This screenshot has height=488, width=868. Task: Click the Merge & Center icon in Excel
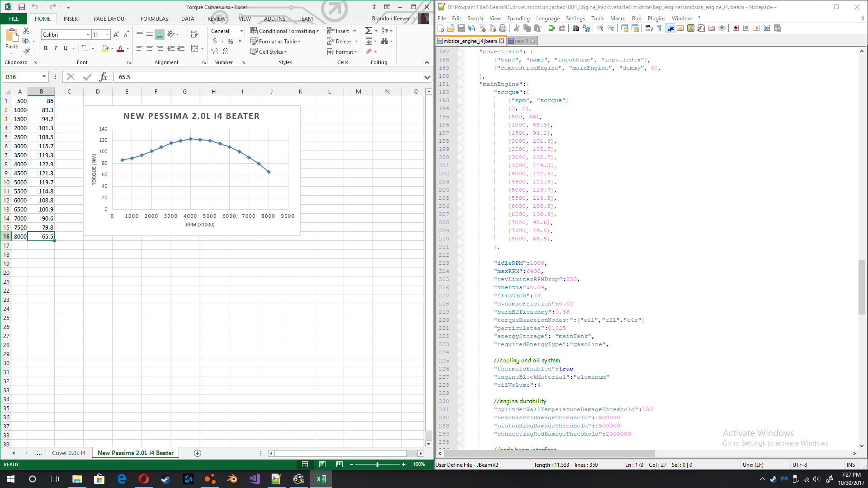point(195,48)
